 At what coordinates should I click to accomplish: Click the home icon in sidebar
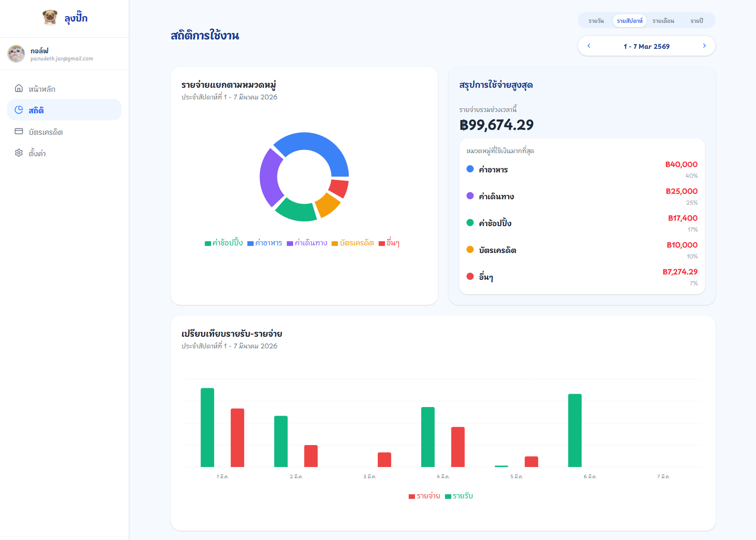pos(19,88)
